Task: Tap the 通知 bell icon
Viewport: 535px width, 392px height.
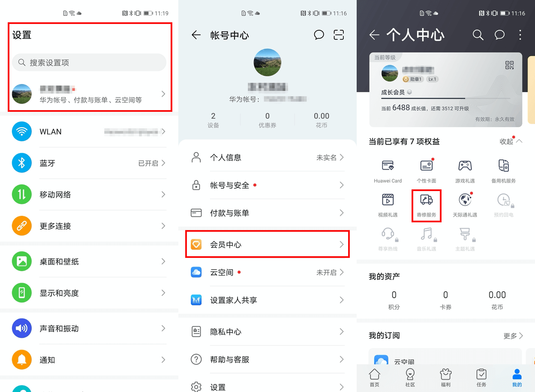Action: click(x=22, y=360)
